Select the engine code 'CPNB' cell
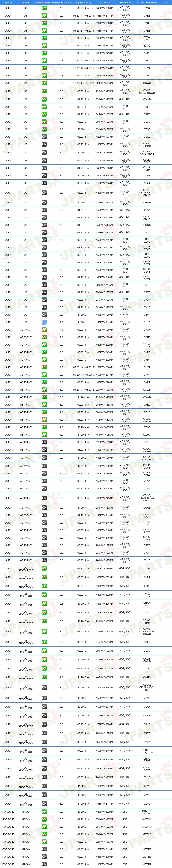This screenshot has height=868, width=172. (x=147, y=724)
